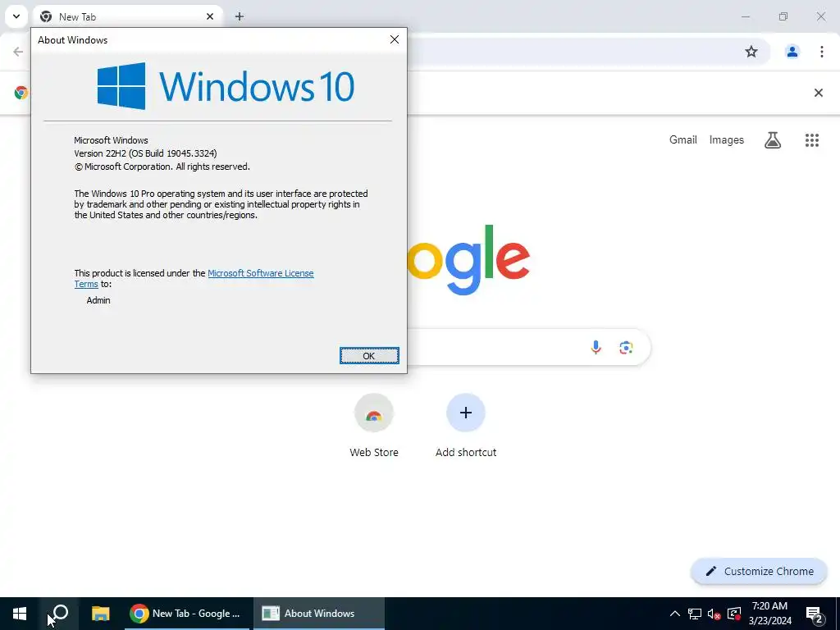The width and height of the screenshot is (840, 630).
Task: Open the network tray icon
Action: [695, 614]
